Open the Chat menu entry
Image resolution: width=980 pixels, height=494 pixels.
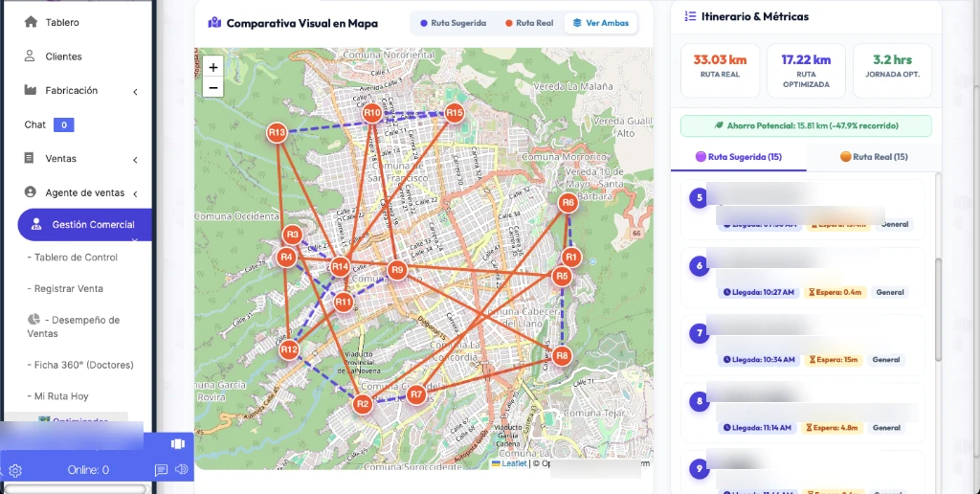click(x=34, y=124)
